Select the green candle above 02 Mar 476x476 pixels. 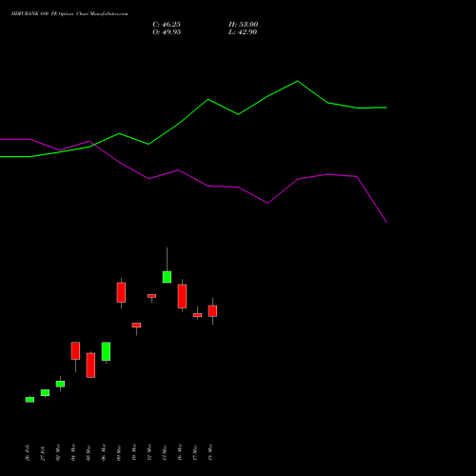coord(60,384)
